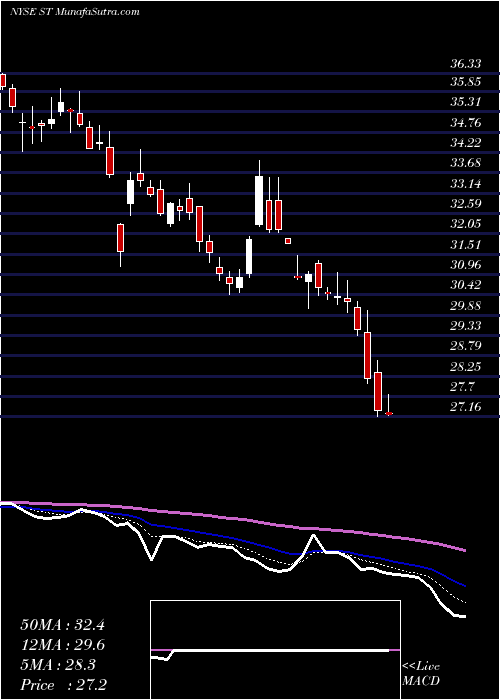Click the 32.59 price axis label
The image size is (500, 700).
click(x=466, y=204)
